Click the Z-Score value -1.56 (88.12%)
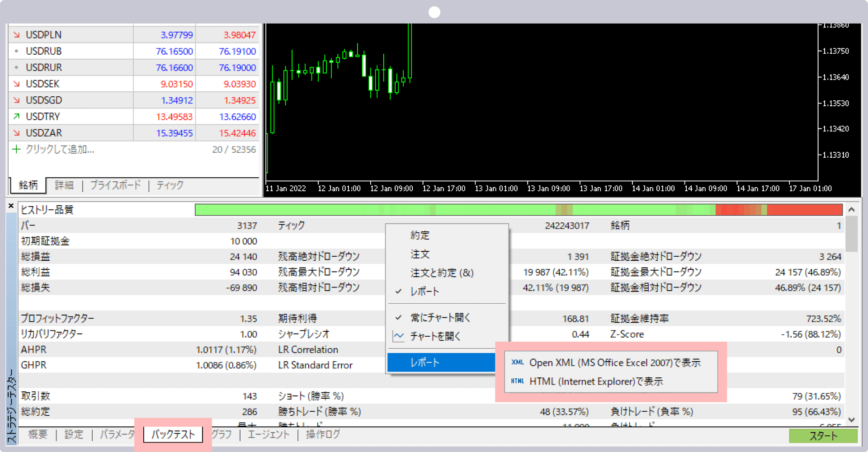The image size is (868, 452). click(811, 334)
